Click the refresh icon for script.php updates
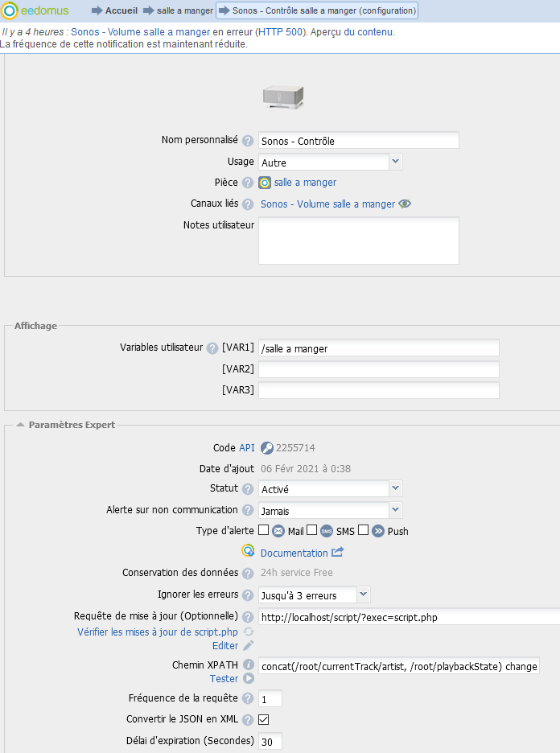 249,632
